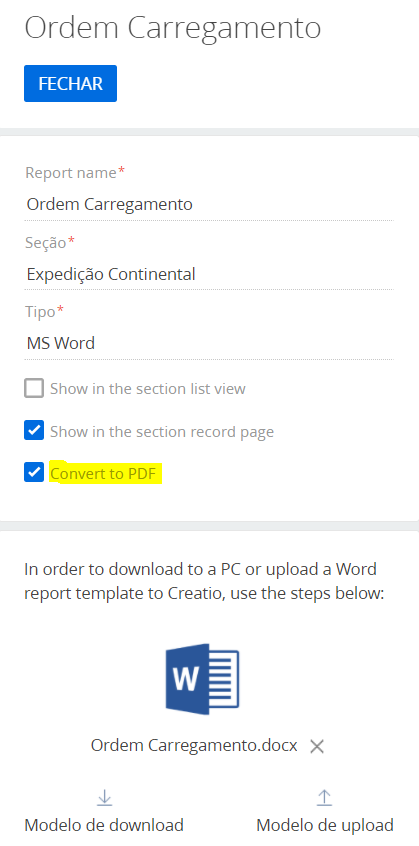
Task: Click the Show in the section record page label
Action: [162, 432]
